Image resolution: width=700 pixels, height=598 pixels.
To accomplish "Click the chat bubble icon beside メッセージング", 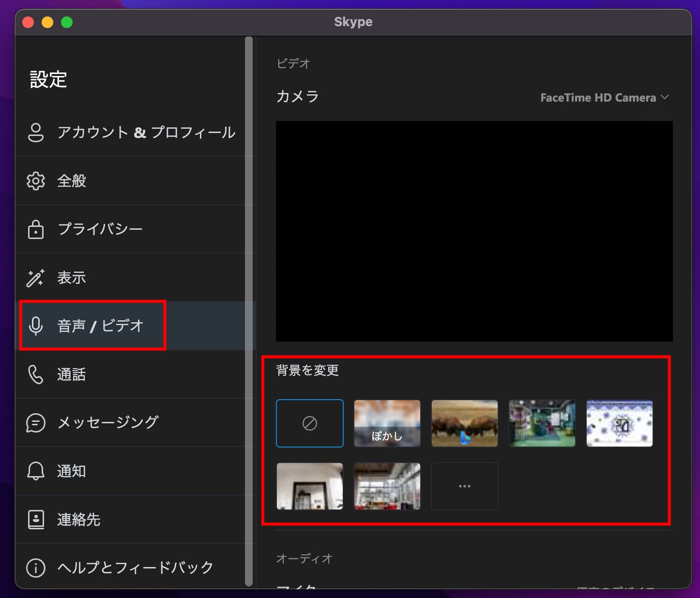I will (x=36, y=423).
